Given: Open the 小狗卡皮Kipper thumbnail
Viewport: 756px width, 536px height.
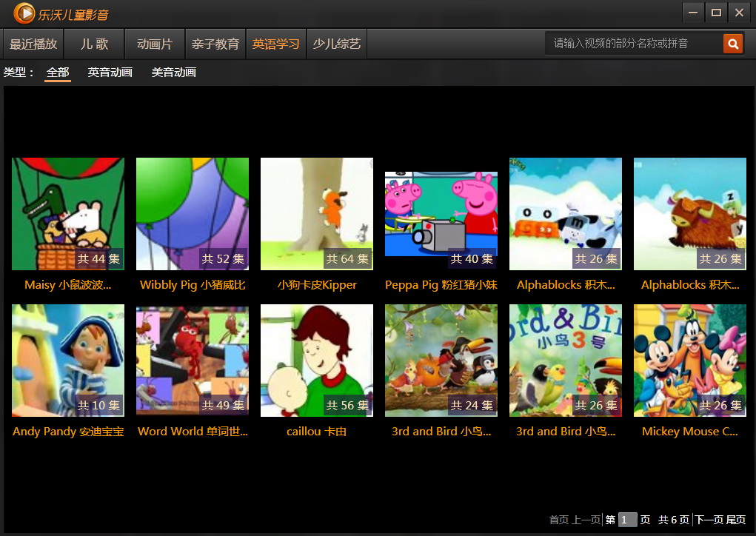Looking at the screenshot, I should (317, 213).
